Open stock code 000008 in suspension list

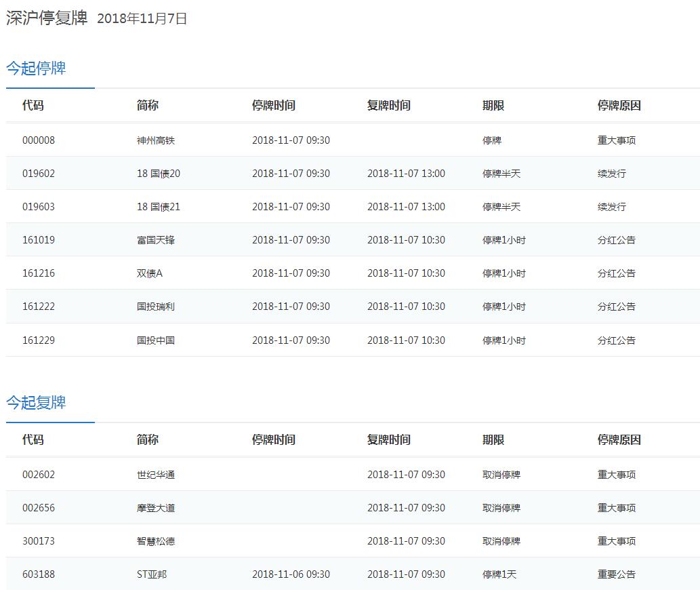click(39, 140)
